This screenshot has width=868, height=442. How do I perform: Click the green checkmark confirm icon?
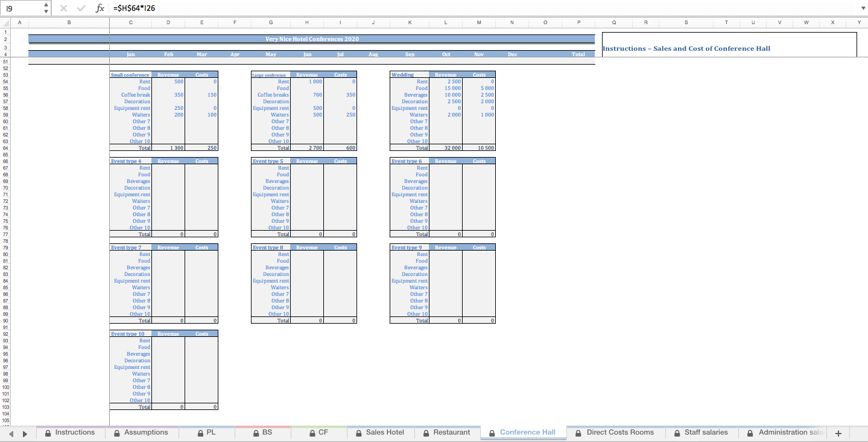pos(81,9)
